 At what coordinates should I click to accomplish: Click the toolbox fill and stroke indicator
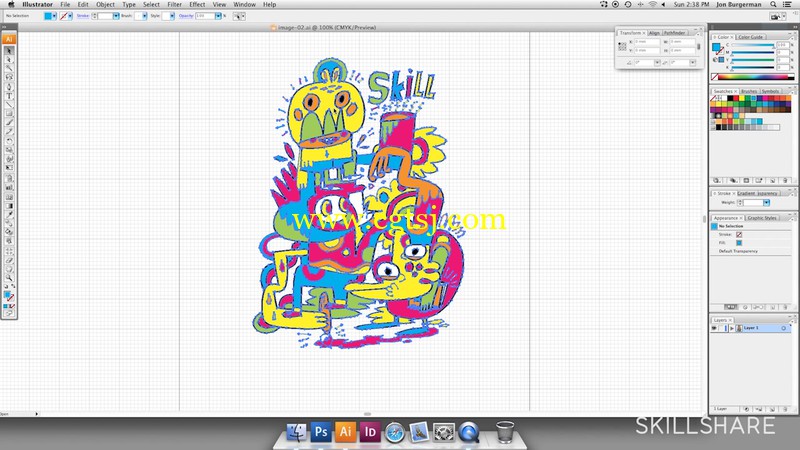tap(9, 296)
